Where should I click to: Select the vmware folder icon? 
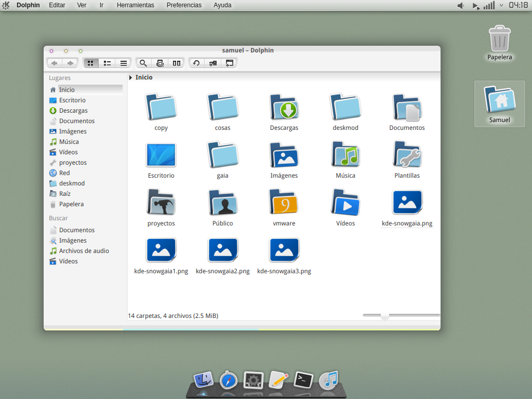[x=284, y=203]
